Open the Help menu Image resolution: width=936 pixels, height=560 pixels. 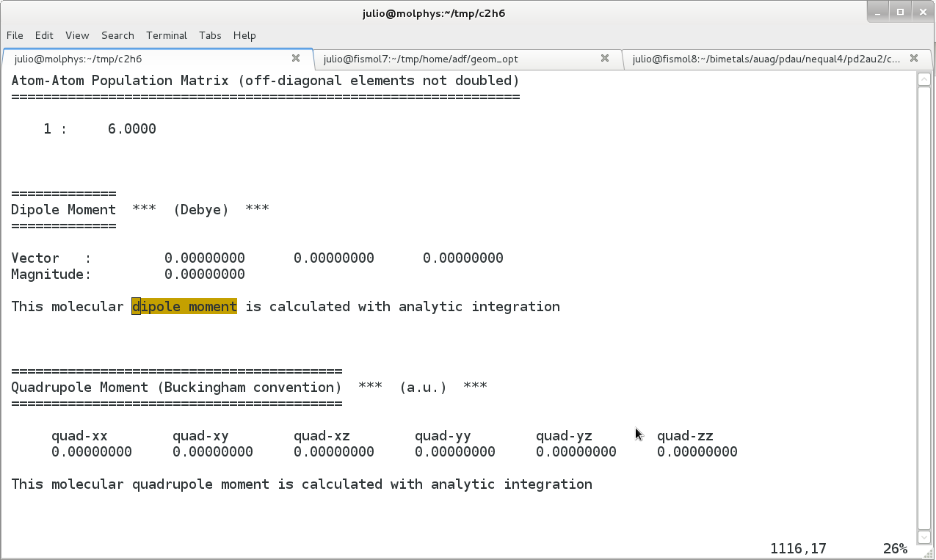pyautogui.click(x=244, y=35)
